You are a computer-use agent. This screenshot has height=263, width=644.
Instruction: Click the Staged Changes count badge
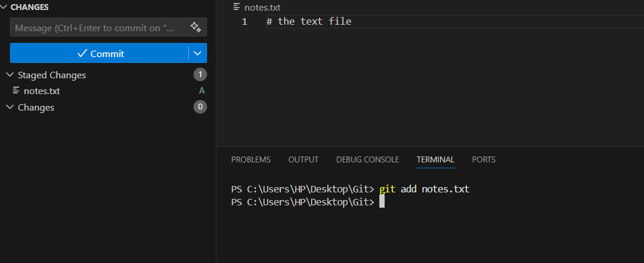pyautogui.click(x=200, y=75)
